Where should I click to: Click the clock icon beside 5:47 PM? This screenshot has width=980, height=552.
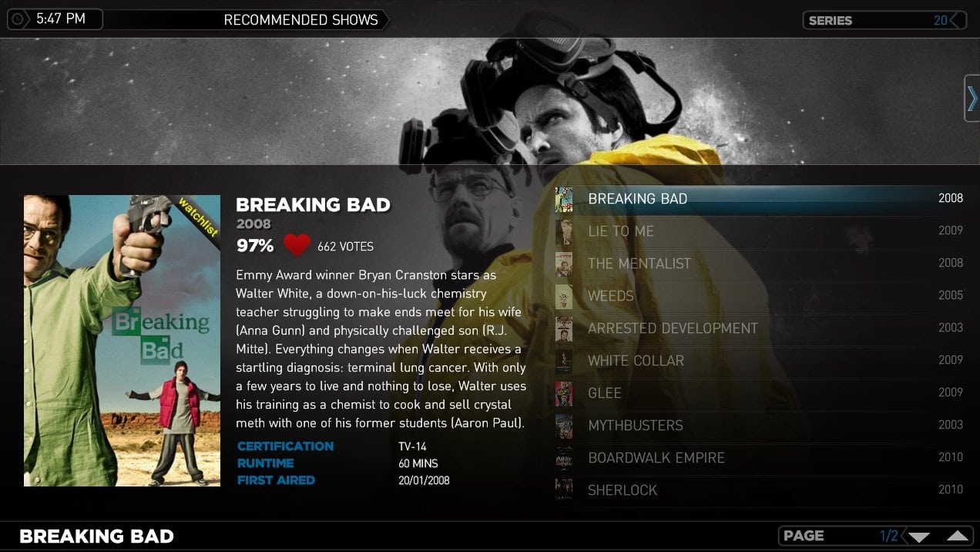point(18,19)
